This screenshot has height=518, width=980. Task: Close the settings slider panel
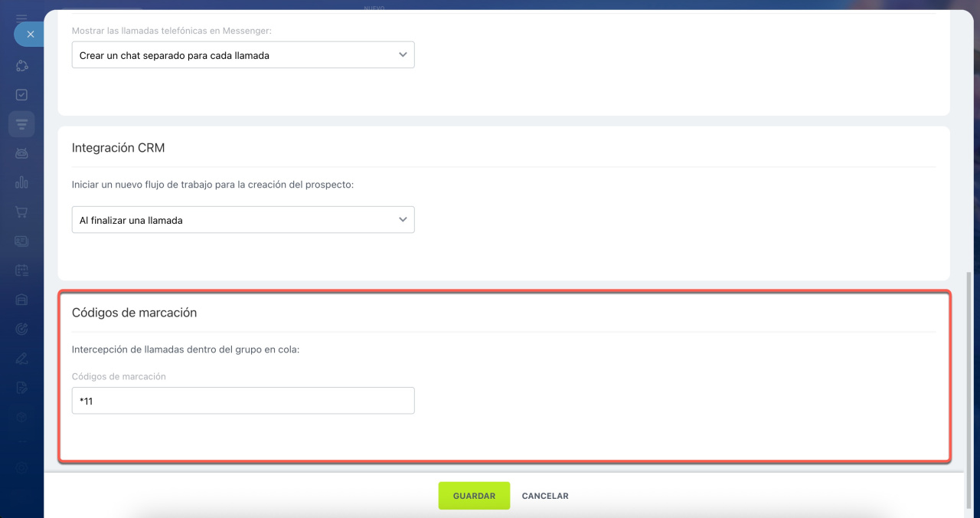[x=29, y=34]
